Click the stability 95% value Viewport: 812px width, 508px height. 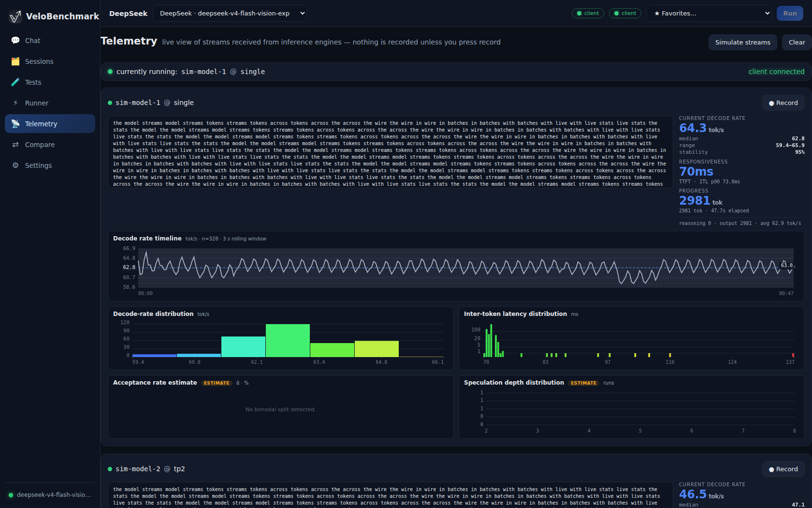pos(800,152)
